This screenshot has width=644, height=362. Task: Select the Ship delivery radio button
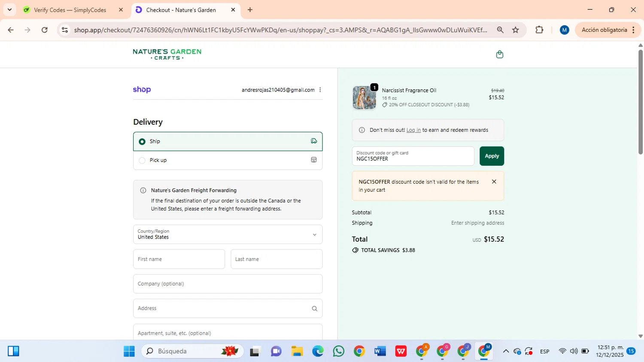tap(142, 142)
